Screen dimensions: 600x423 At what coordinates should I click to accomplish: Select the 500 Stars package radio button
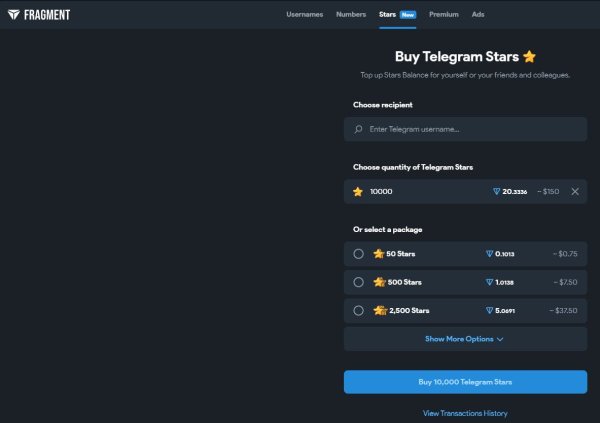coord(358,282)
